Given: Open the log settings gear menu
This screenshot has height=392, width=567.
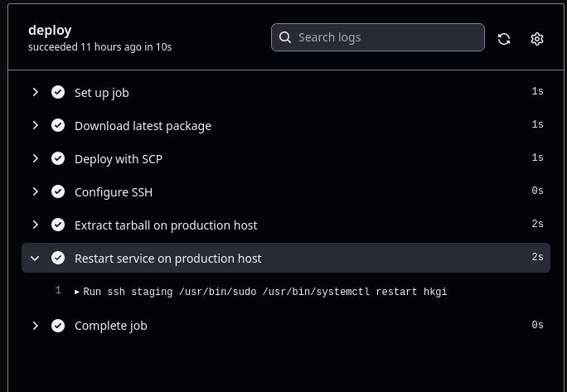Looking at the screenshot, I should click(x=537, y=39).
